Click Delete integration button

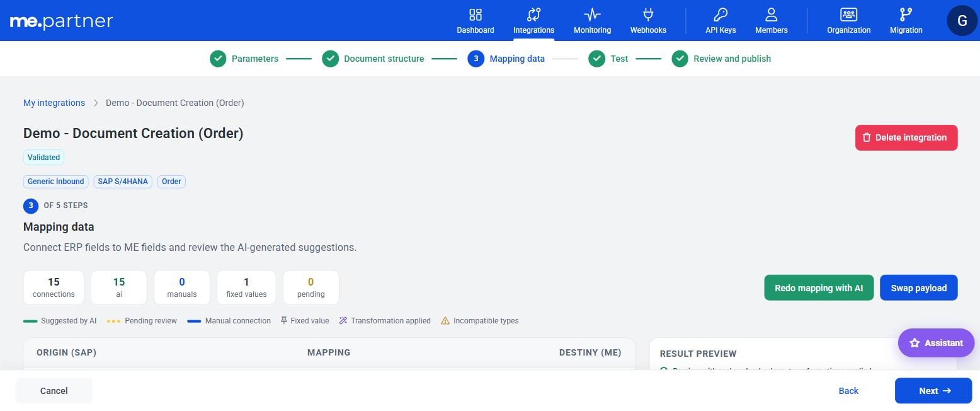(x=906, y=137)
